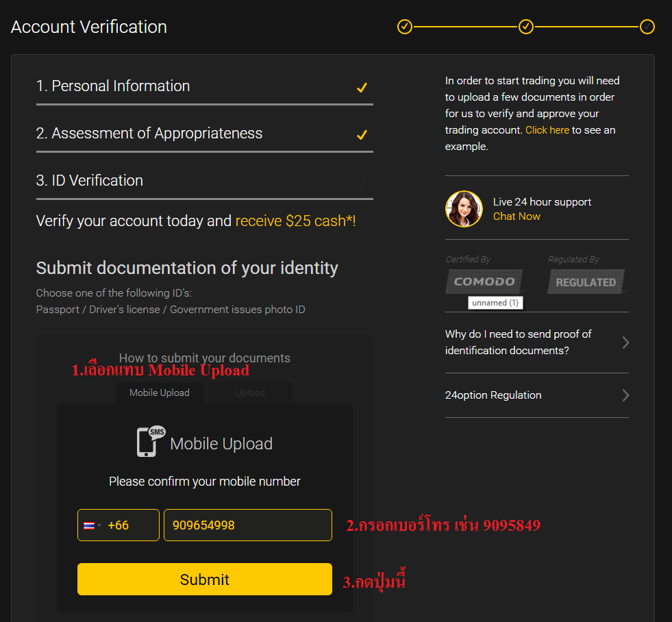672x622 pixels.
Task: Open the 3. ID Verification section
Action: click(x=204, y=181)
